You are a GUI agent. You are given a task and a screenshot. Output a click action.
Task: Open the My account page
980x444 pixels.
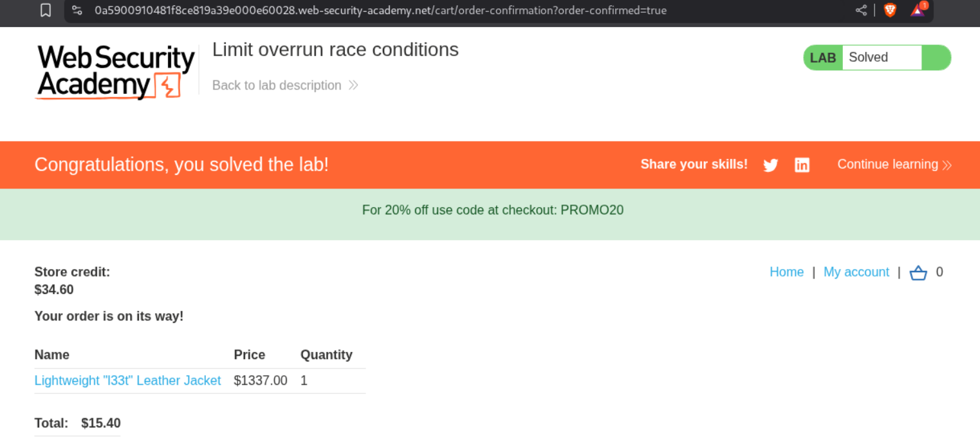[856, 272]
